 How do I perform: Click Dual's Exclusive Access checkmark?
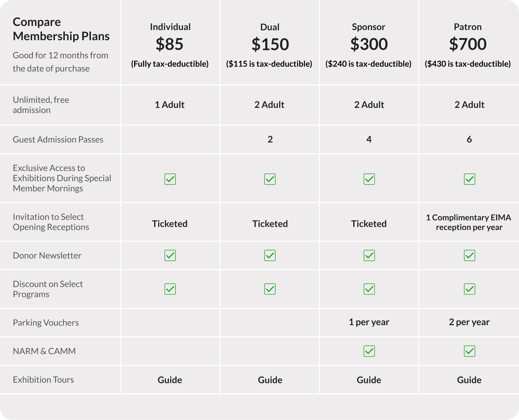click(x=270, y=179)
